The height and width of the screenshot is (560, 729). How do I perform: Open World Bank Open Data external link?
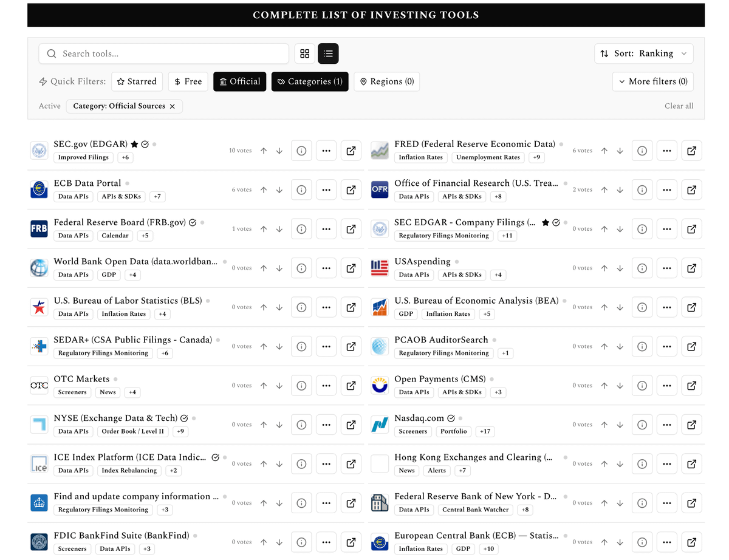[x=351, y=268]
